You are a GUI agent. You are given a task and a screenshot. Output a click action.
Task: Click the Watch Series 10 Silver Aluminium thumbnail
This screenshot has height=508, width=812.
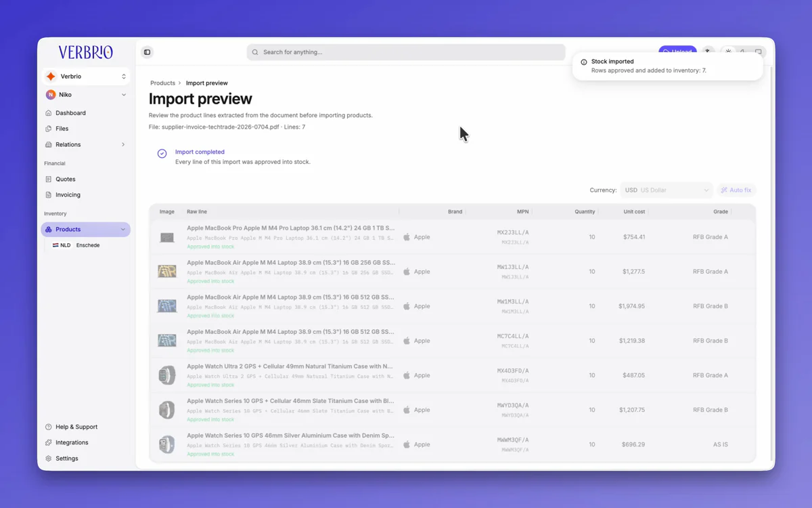pyautogui.click(x=167, y=444)
